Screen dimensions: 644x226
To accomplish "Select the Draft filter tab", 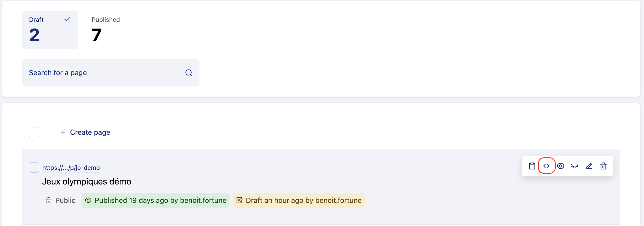I will tap(50, 30).
